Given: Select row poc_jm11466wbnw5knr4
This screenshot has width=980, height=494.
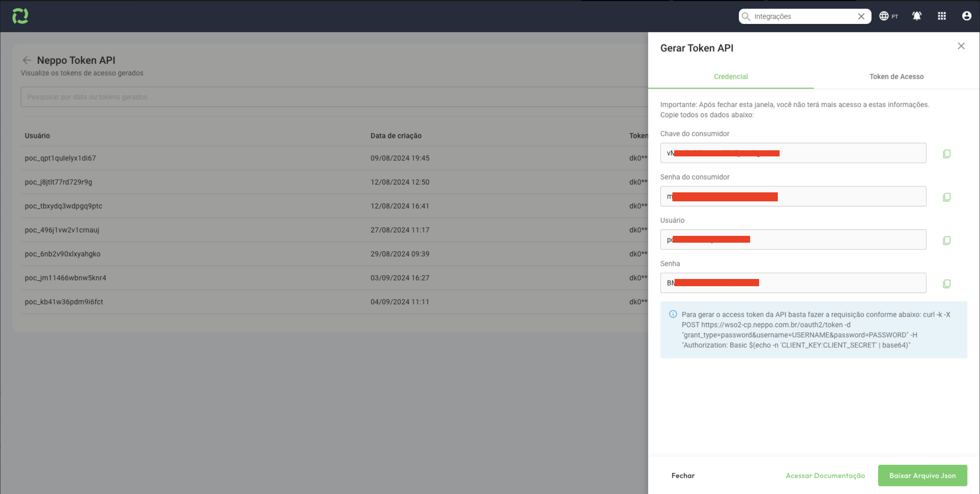Looking at the screenshot, I should [335, 278].
